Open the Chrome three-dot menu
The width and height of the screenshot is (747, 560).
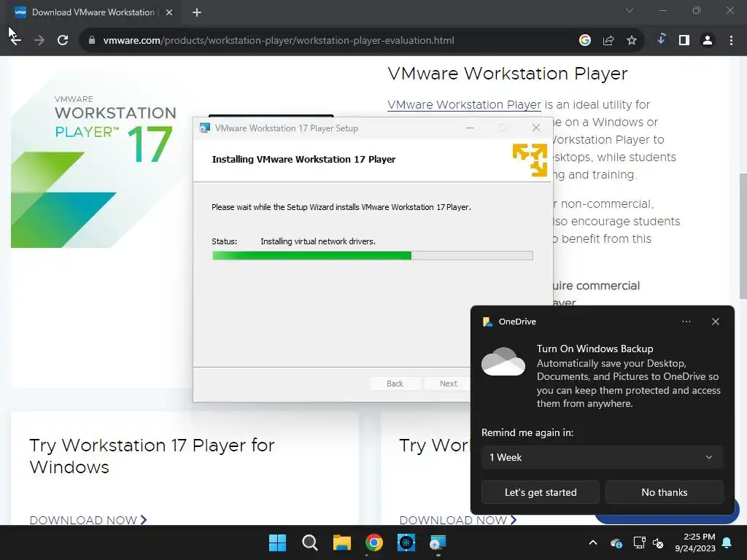tap(731, 41)
